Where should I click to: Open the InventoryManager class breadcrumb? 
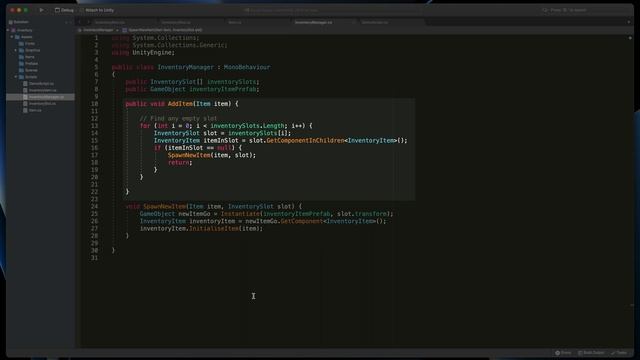coord(98,30)
